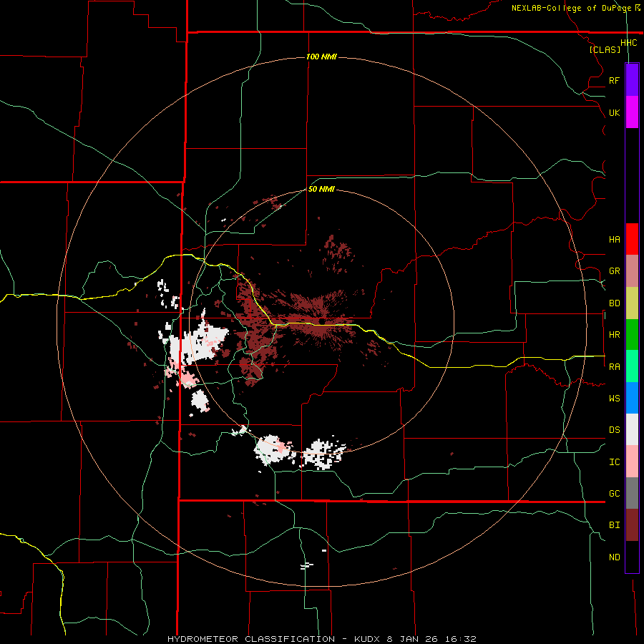Viewport: 644px width, 644px height.
Task: Click the purple RF legend color swatch
Action: click(x=632, y=80)
